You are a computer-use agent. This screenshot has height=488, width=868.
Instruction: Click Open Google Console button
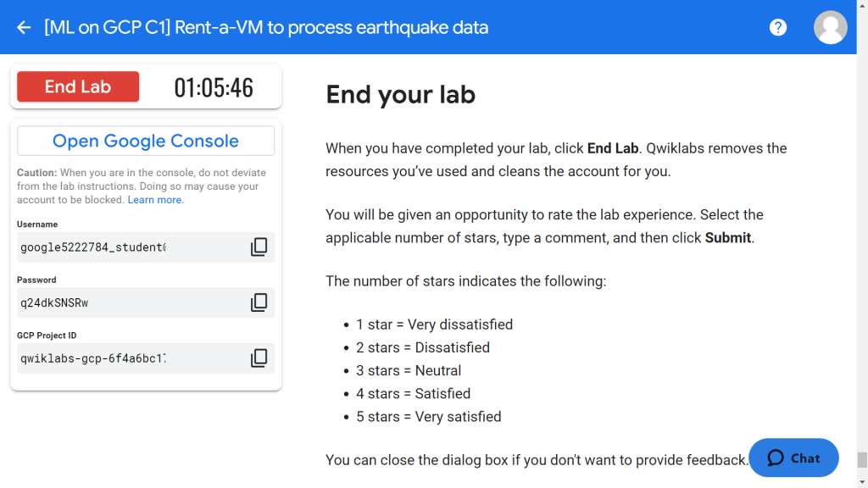point(146,141)
